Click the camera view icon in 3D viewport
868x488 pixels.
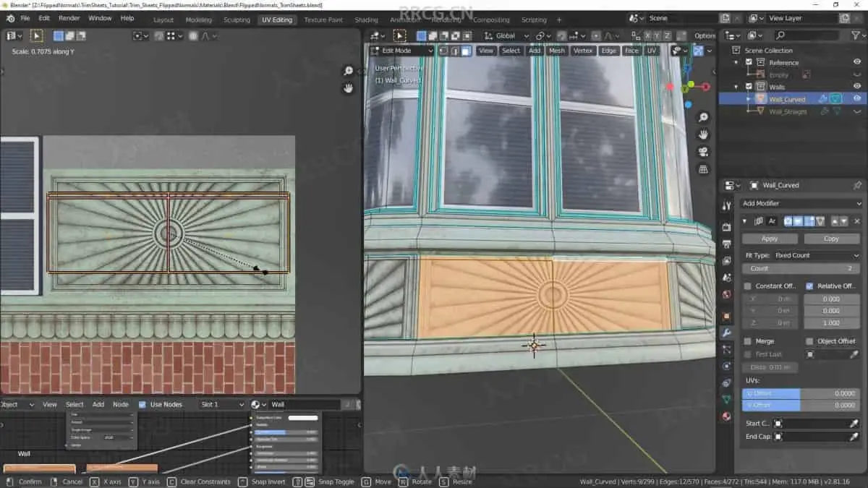[703, 152]
